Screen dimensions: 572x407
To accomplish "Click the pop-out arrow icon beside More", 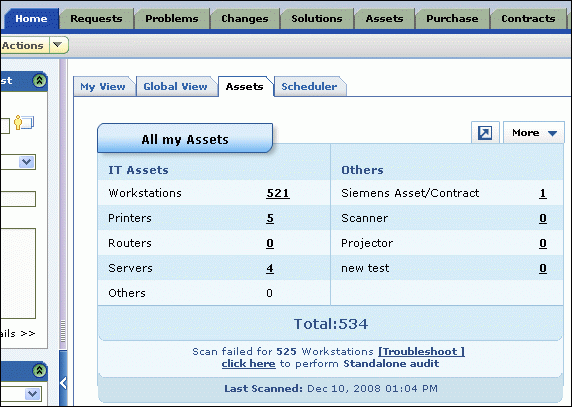I will tap(485, 132).
